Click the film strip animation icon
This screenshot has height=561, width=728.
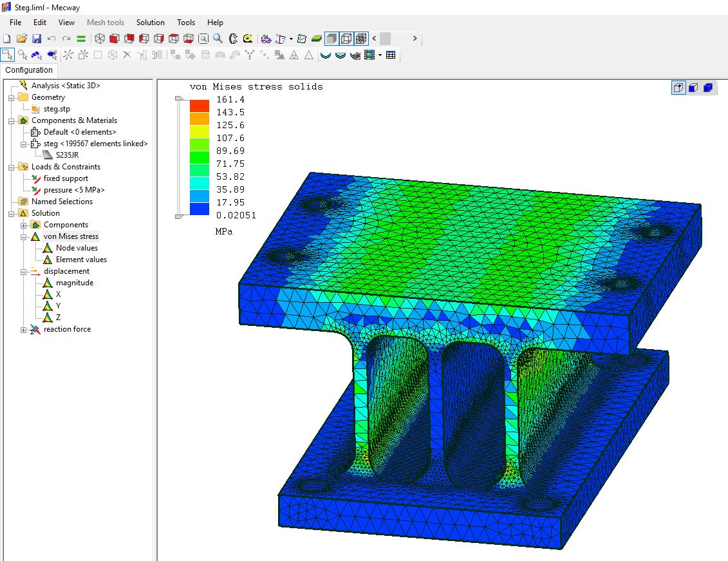click(x=369, y=55)
